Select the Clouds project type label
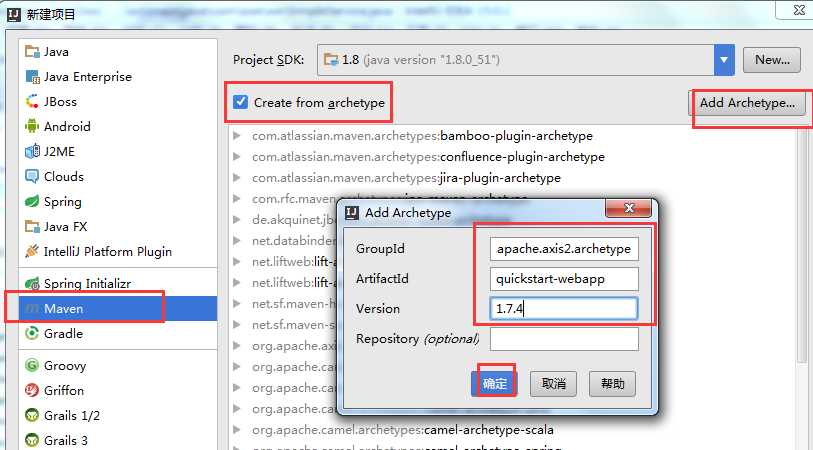Viewport: 813px width, 450px height. (x=64, y=176)
